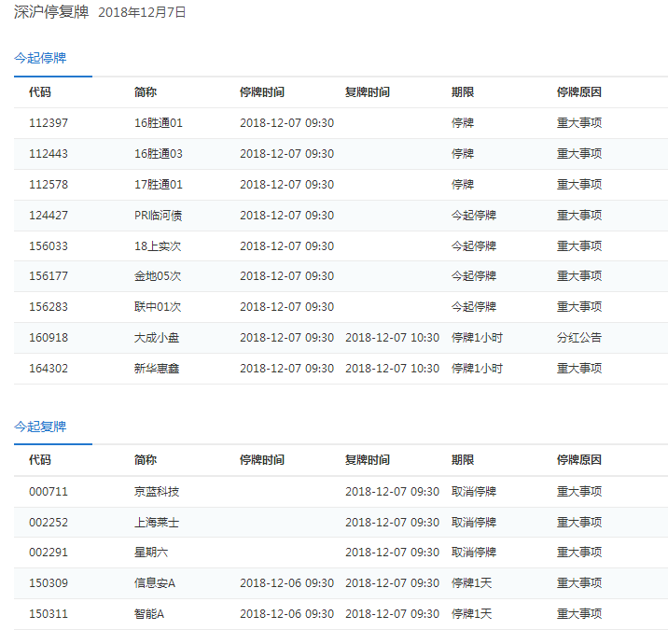
Task: Click the 星期六 stock name
Action: (151, 553)
